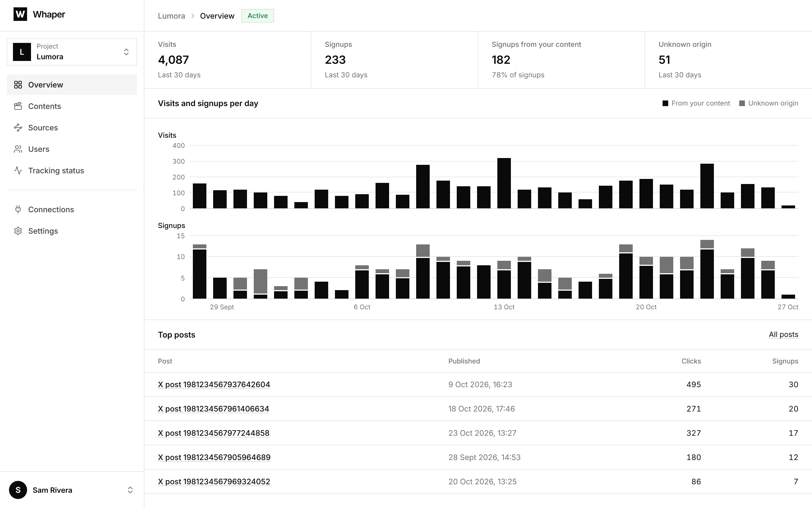Open the All posts link

pos(784,335)
